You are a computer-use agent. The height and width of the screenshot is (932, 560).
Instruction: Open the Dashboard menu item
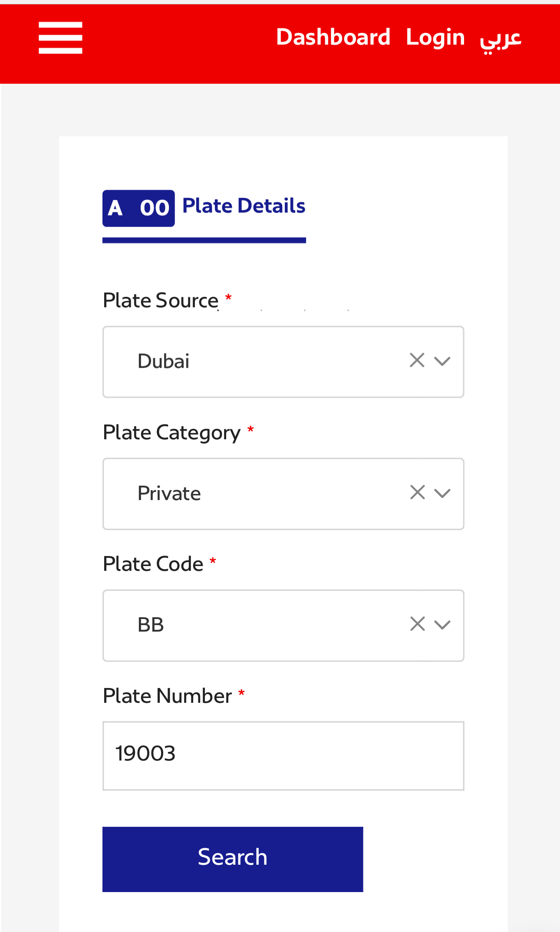click(x=333, y=37)
